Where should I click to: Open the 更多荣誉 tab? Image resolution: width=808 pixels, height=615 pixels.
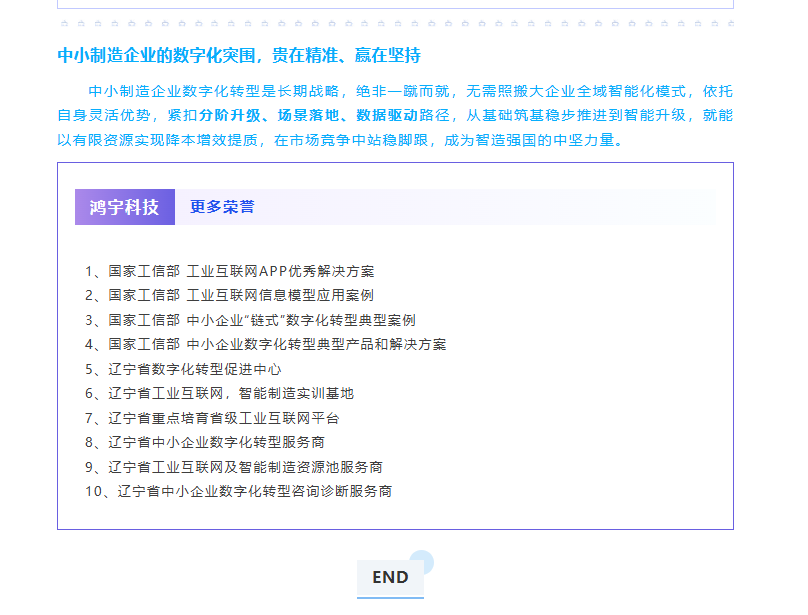(x=222, y=207)
